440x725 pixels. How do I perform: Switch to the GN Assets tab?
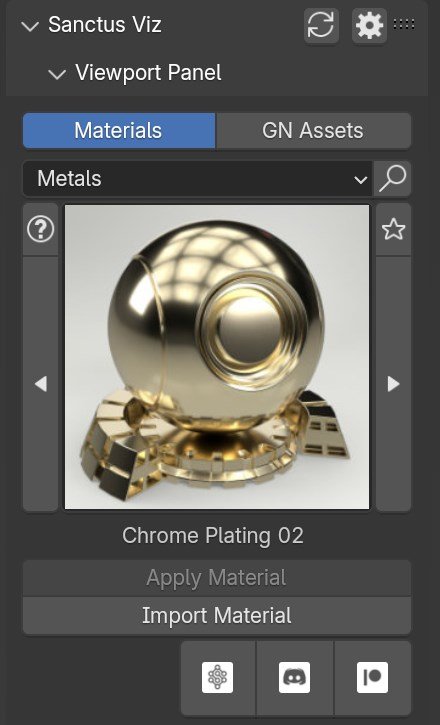pyautogui.click(x=313, y=130)
